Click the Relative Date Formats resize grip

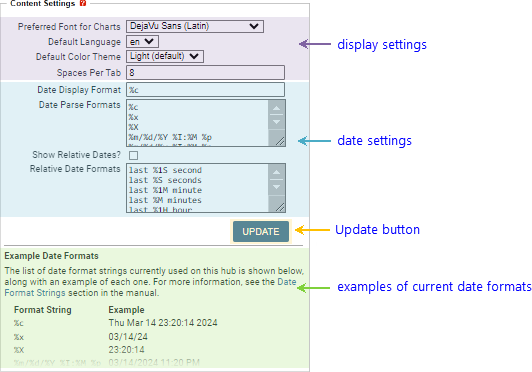point(280,207)
